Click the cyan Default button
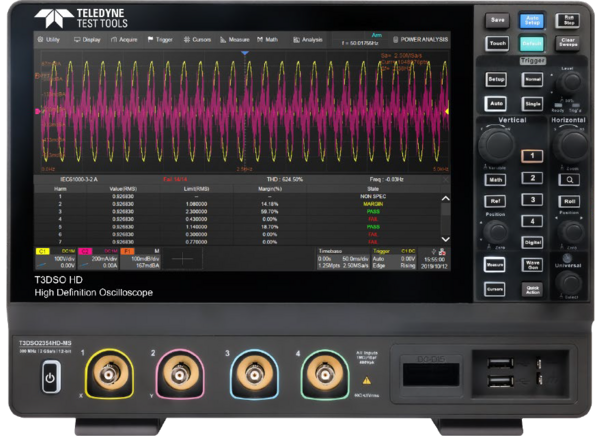The width and height of the screenshot is (600, 436). tap(532, 44)
